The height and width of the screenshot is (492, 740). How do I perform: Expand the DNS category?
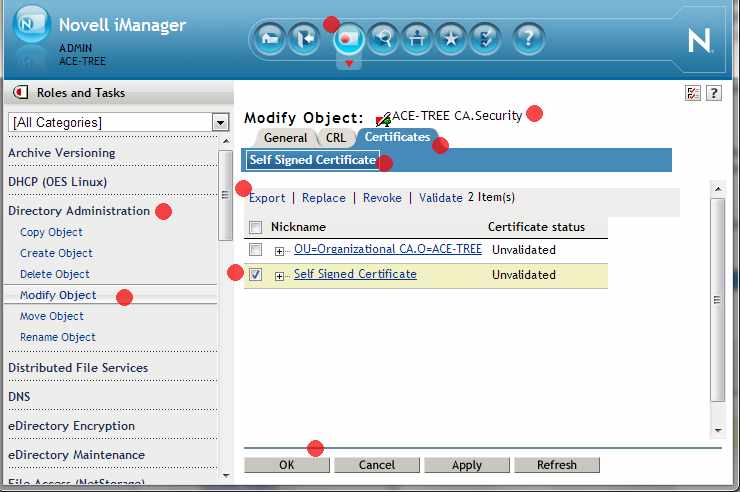19,397
